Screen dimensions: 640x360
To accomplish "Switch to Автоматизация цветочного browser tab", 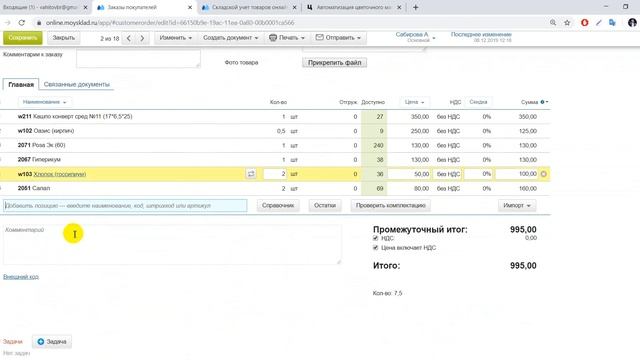I will click(x=353, y=7).
